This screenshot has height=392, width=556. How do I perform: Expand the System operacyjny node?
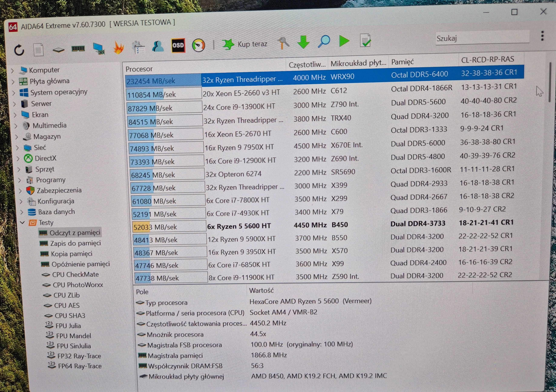click(14, 93)
